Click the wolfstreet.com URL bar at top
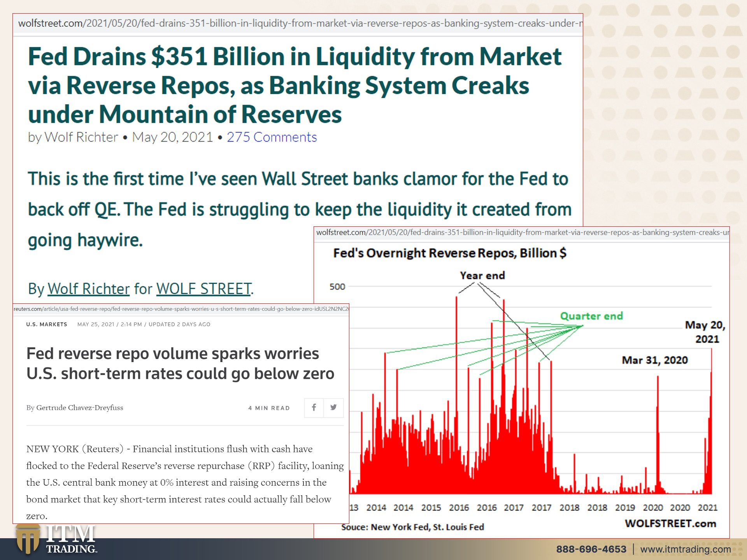This screenshot has height=560, width=747. [x=298, y=23]
